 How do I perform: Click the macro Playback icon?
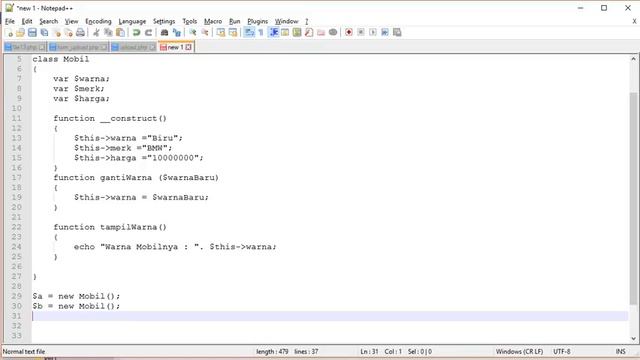tap(373, 33)
